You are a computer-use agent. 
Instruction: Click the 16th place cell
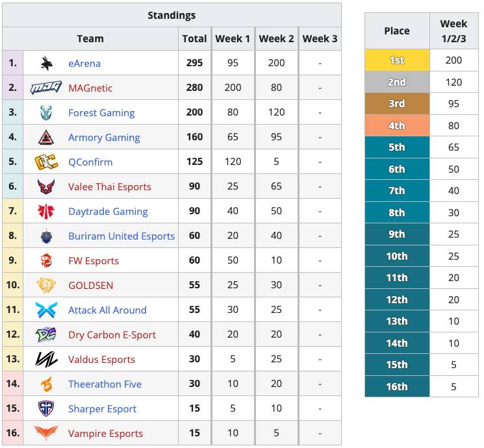click(x=397, y=386)
